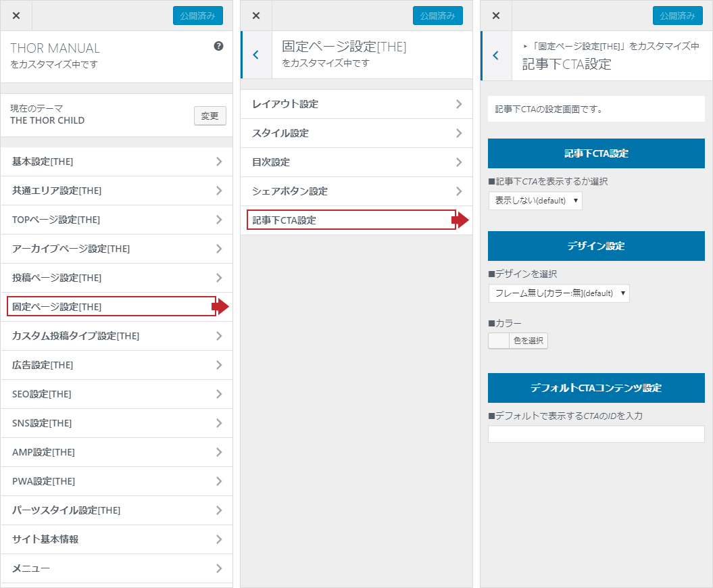Expand the 固定ページ設定[THE] section
This screenshot has height=588, width=713.
coord(112,307)
